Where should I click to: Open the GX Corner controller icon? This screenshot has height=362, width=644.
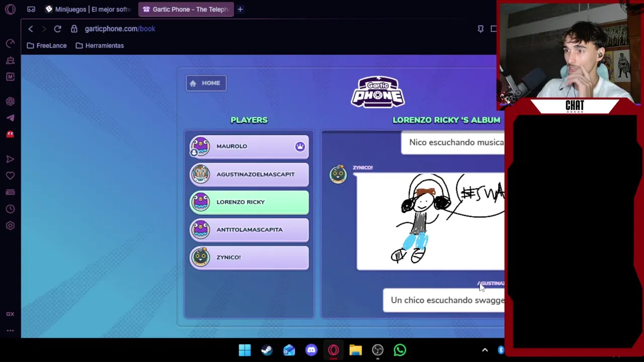[31, 9]
